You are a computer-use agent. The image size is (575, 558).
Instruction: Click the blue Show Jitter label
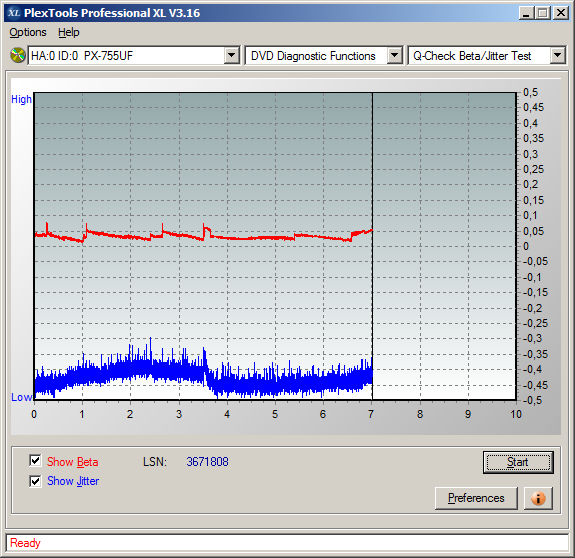(x=73, y=481)
